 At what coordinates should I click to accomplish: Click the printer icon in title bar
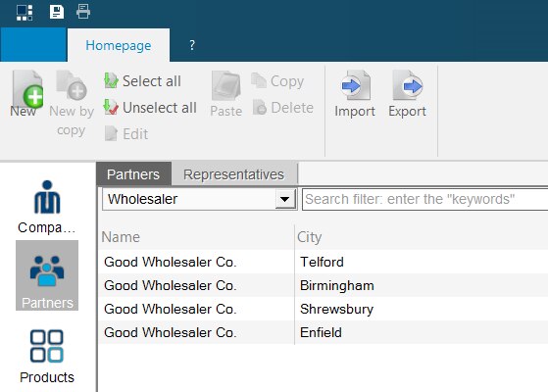pos(83,12)
